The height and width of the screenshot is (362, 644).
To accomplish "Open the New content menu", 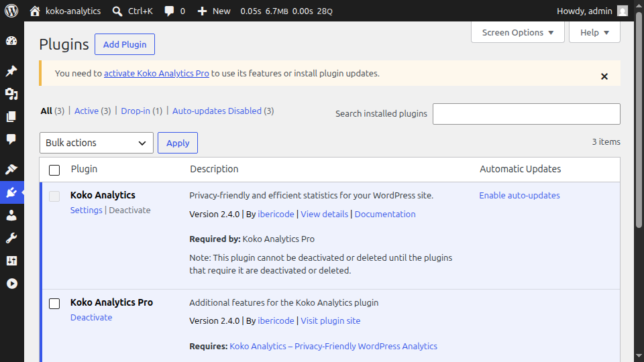I will (214, 11).
